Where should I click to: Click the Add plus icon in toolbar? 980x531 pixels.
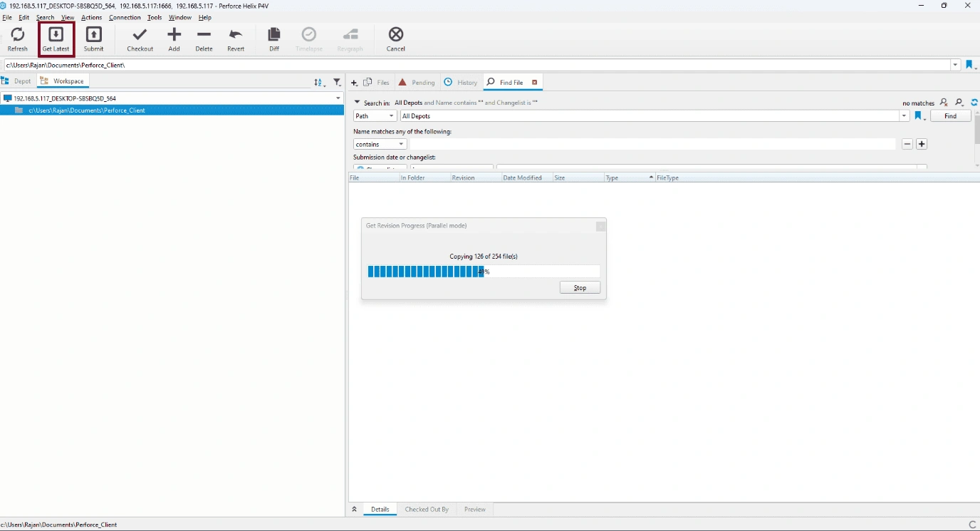[x=174, y=34]
